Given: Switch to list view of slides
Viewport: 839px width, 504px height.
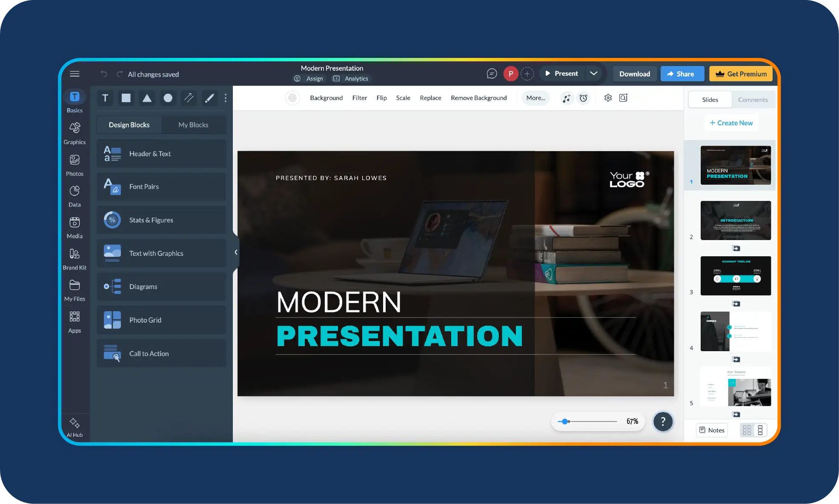Looking at the screenshot, I should coord(760,430).
